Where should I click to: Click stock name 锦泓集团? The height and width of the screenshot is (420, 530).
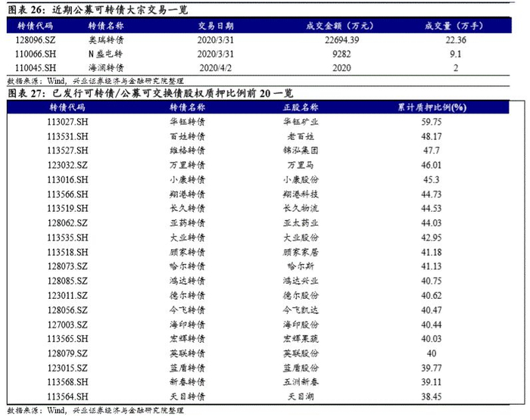click(x=301, y=151)
